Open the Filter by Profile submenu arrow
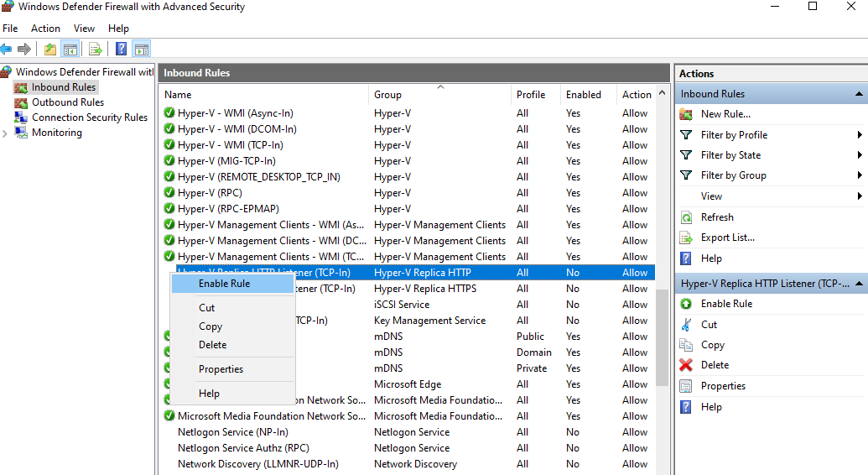This screenshot has height=475, width=868. (x=859, y=134)
